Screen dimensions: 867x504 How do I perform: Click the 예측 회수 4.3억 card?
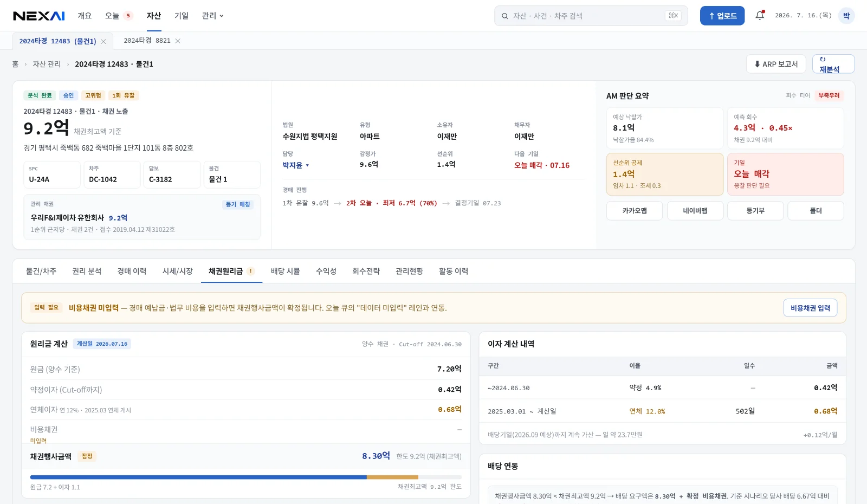coord(785,128)
